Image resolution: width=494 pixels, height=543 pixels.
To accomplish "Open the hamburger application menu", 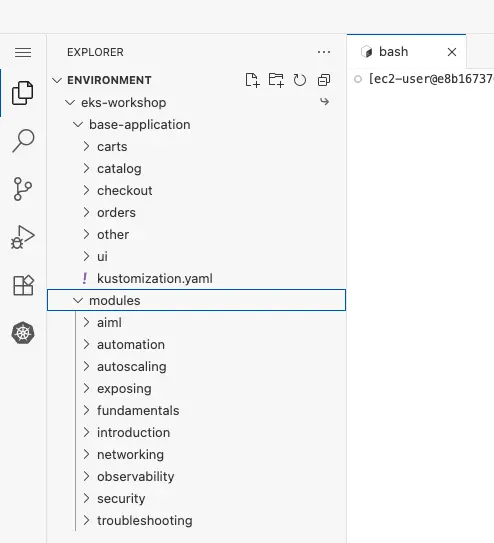I will (x=23, y=52).
